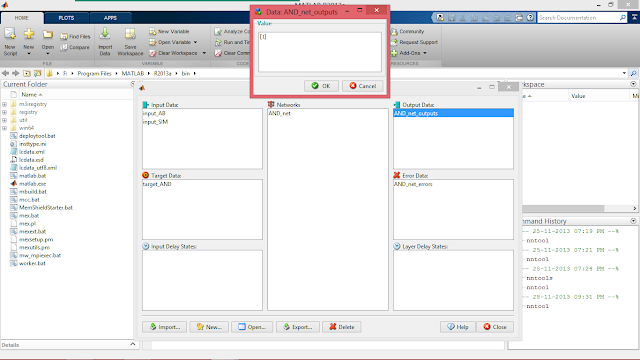Select input_AB in Input Data

154,113
